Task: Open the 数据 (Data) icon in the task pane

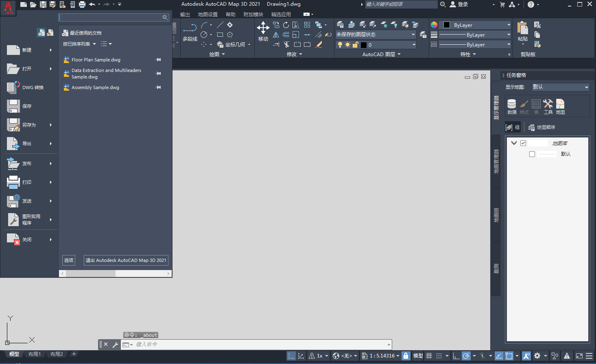Action: click(512, 107)
